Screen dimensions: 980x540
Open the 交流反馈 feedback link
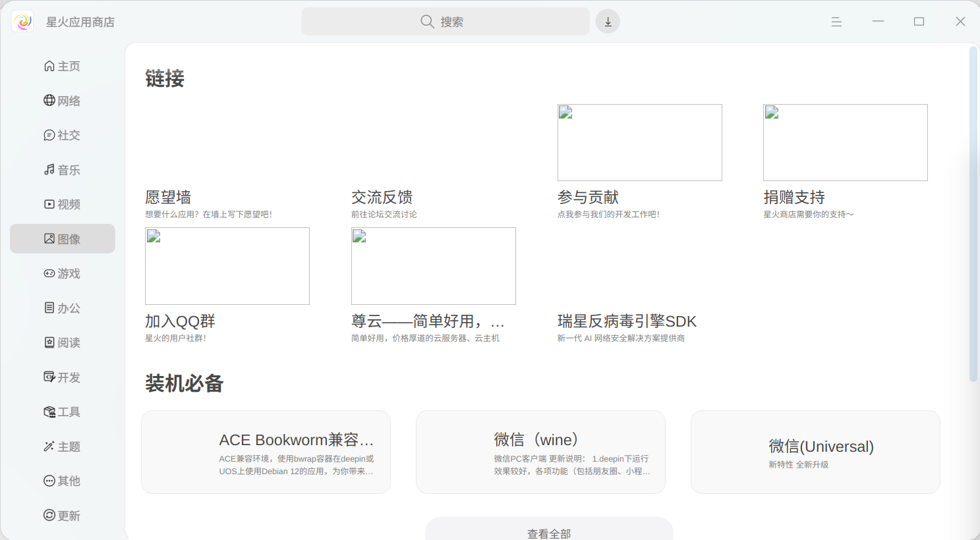[x=382, y=197]
